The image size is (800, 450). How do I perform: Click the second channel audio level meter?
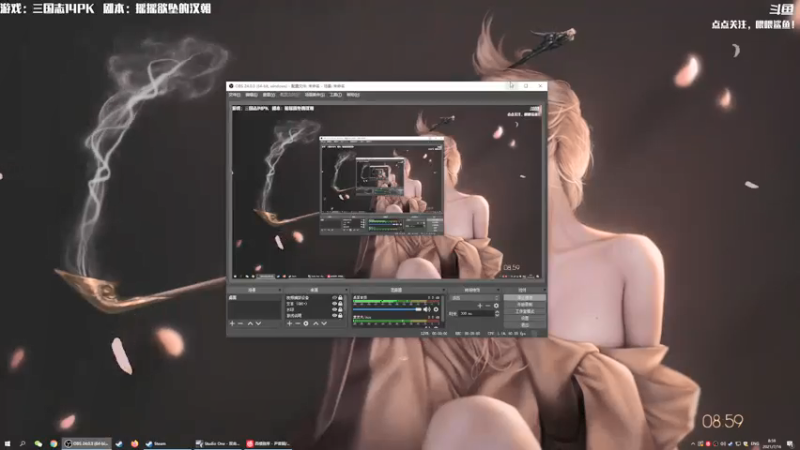coord(395,322)
